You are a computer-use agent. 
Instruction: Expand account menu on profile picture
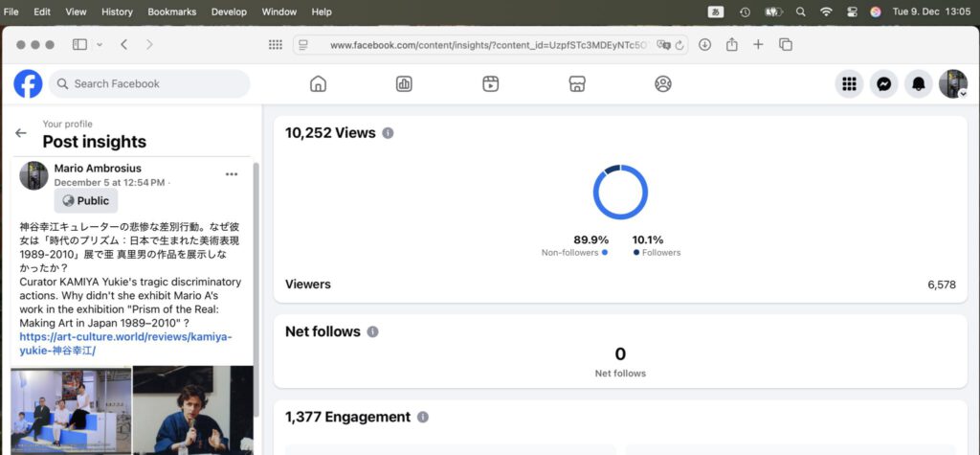(953, 84)
